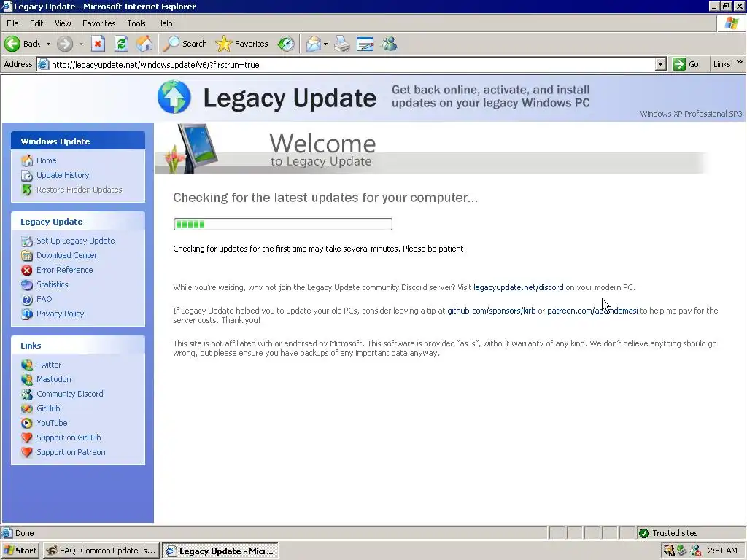
Task: Click the Update History sidebar icon
Action: (27, 175)
